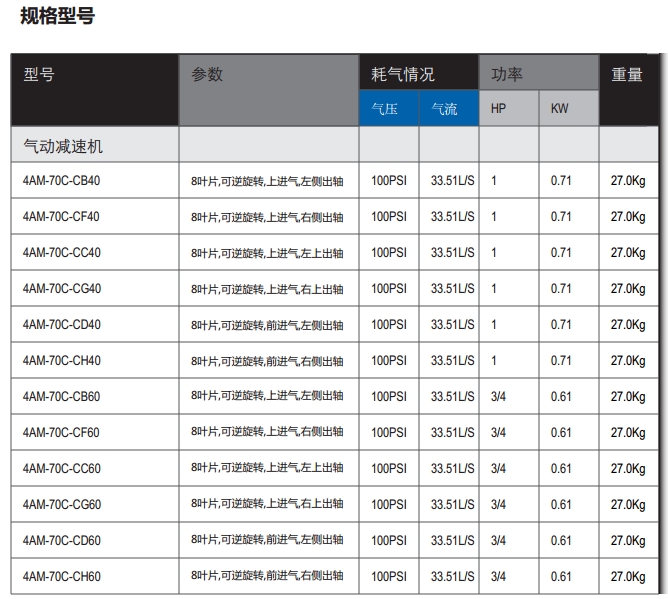The image size is (668, 599).
Task: Click model number 4AM-70C-CC40
Action: (x=61, y=253)
